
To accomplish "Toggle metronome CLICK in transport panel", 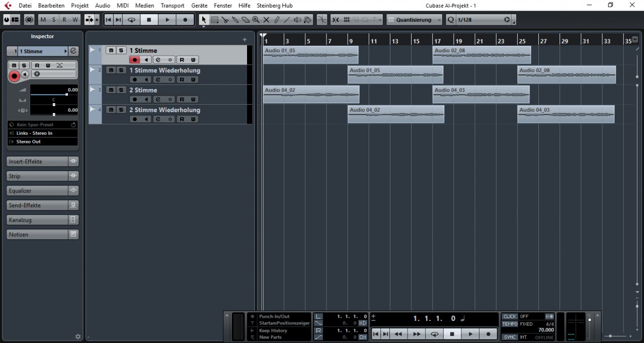I will pyautogui.click(x=510, y=316).
